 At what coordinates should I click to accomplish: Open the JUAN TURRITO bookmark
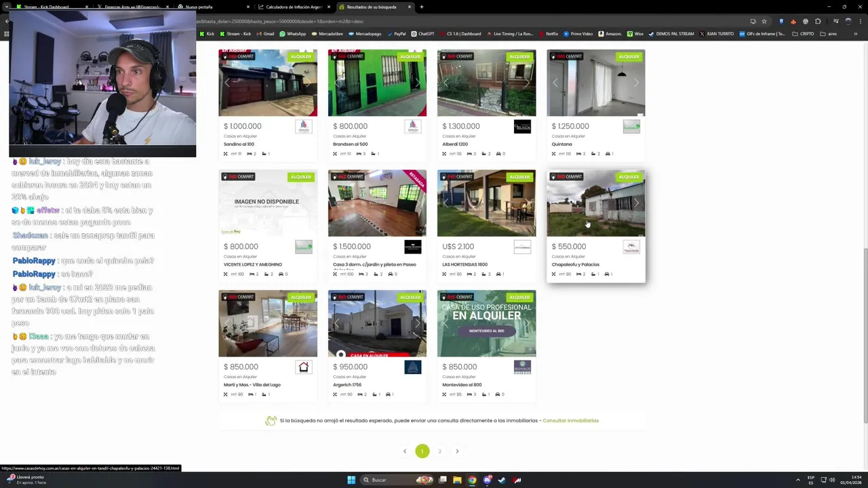[716, 34]
